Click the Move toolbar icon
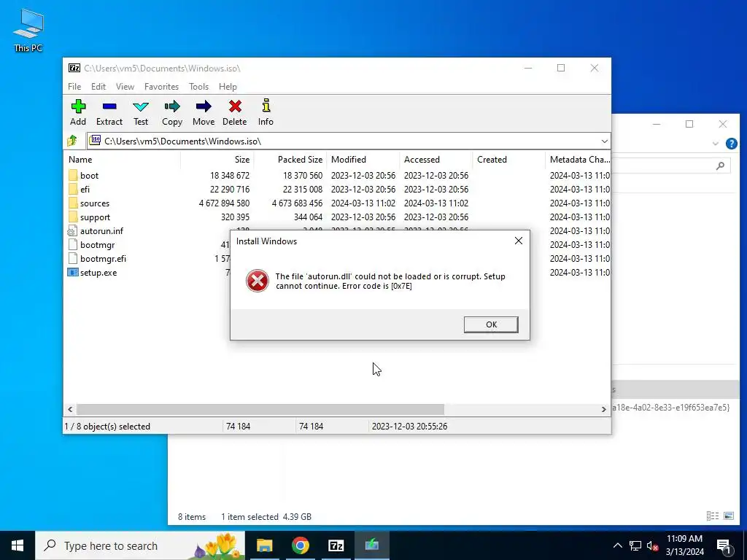This screenshot has height=560, width=747. [204, 106]
